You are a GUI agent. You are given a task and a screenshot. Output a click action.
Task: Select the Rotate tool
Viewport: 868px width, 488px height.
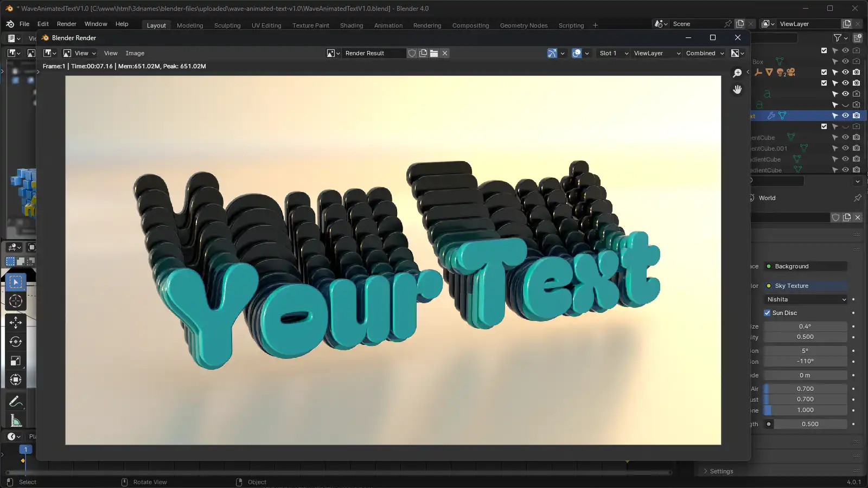pyautogui.click(x=15, y=342)
